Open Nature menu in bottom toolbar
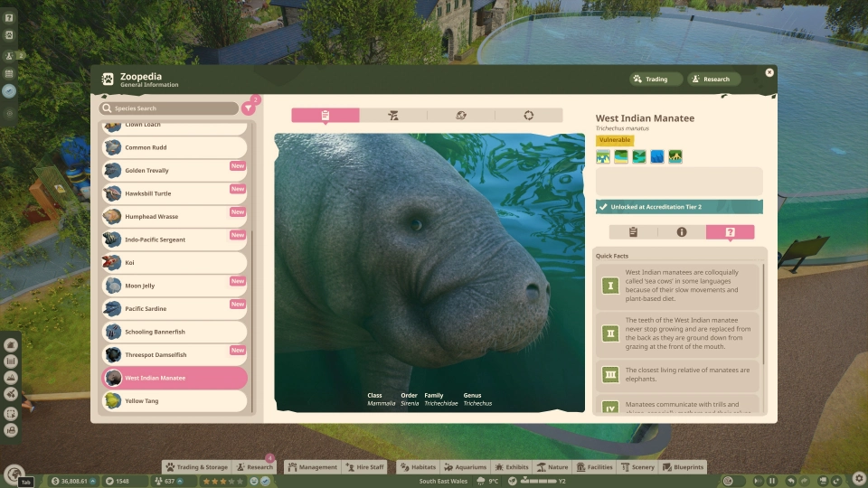Screen dimensions: 868x488 pos(552,467)
